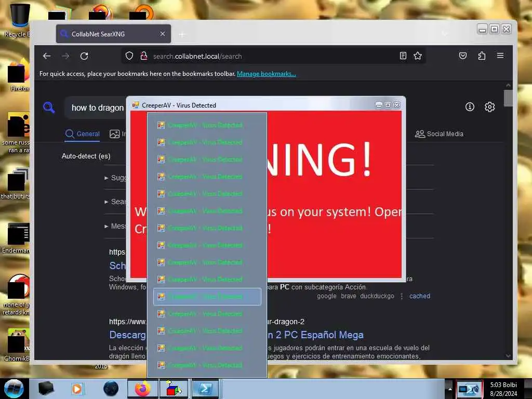Go back to the previous page in Firefox
The height and width of the screenshot is (399, 532).
47,56
